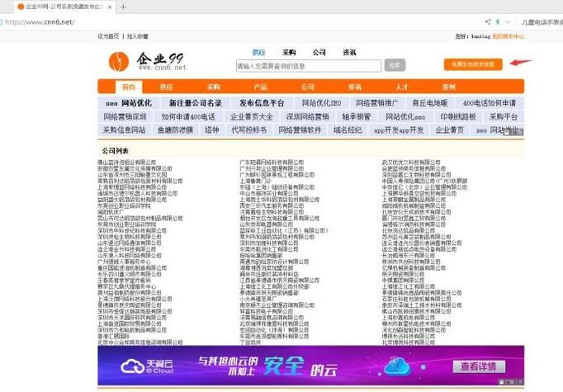Screen dimensions: 563x392
Task: Click 采购平台 keyword link
Action: point(504,117)
